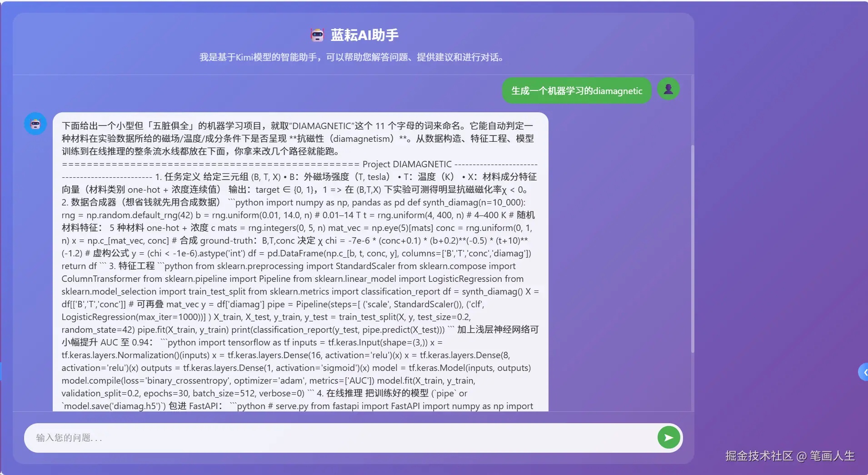
Task: Click the '1. 任务定义' text in the reply
Action: coord(179,177)
